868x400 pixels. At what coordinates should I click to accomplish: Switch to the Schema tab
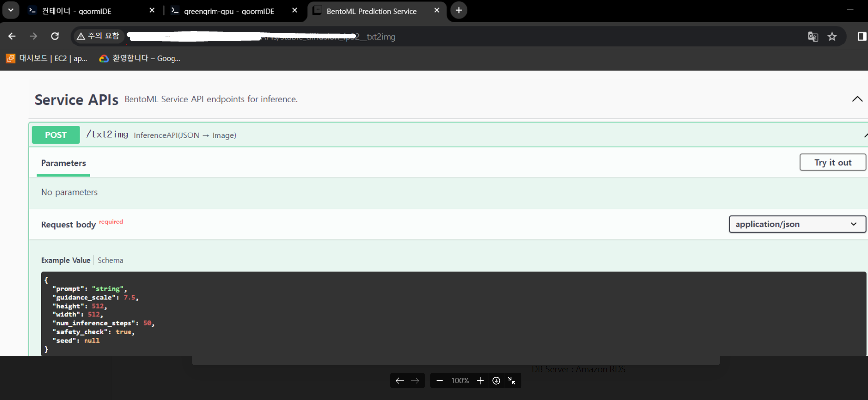[110, 260]
